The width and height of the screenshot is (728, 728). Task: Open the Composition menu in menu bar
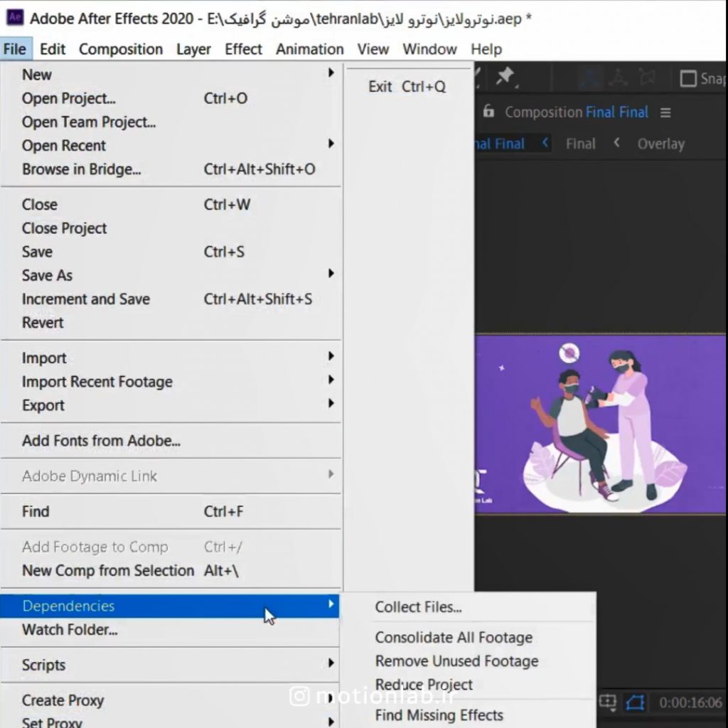[120, 49]
